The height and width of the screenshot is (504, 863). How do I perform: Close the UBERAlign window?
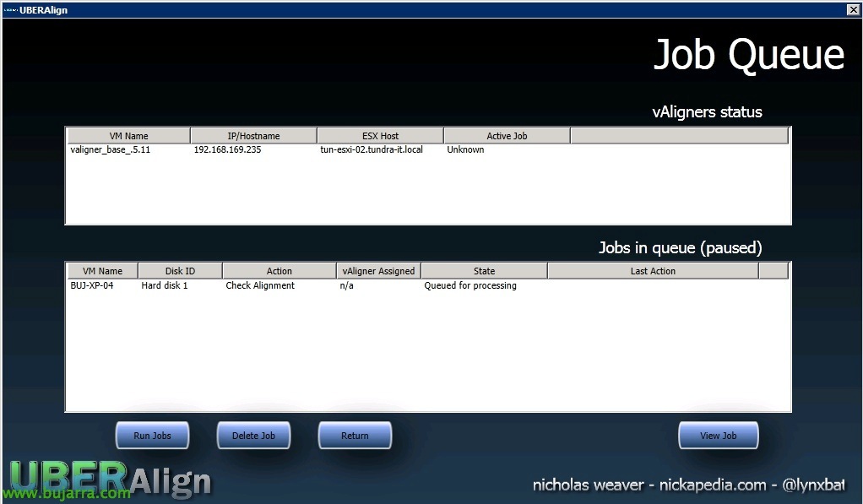tap(853, 9)
